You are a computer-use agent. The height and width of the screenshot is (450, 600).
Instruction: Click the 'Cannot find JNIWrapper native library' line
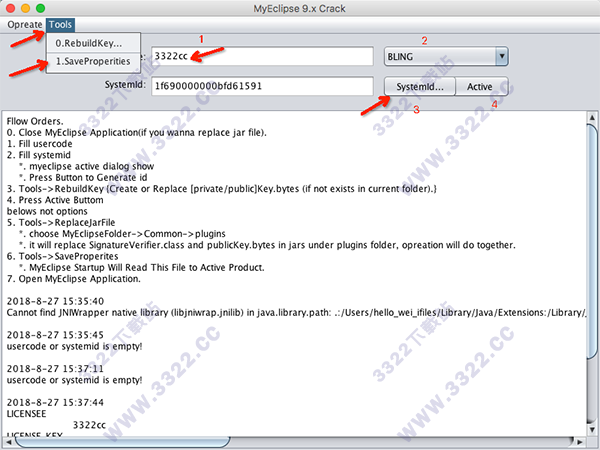296,313
